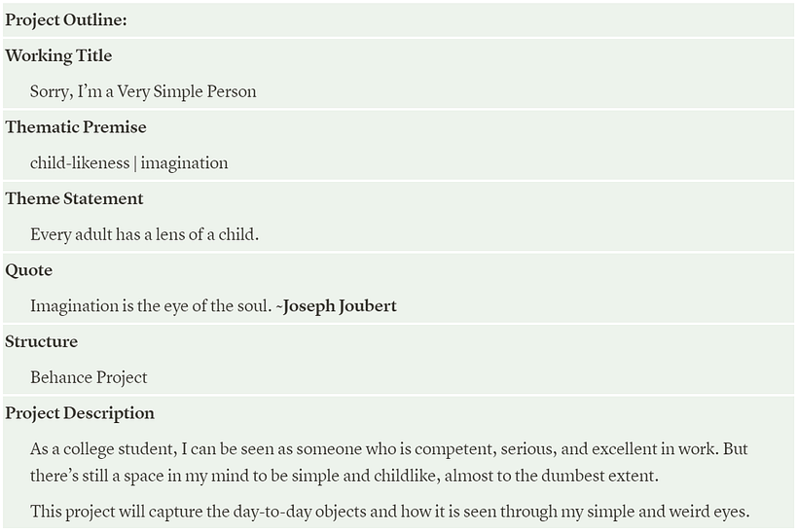This screenshot has width=798, height=532.
Task: Click the text "Sorry, I'm a Very Simple Person"
Action: [143, 92]
